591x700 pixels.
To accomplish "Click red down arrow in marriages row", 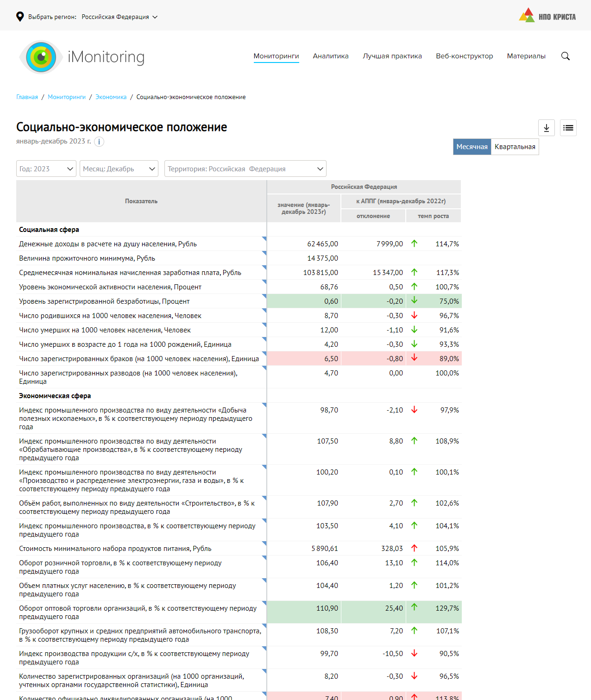I will point(414,358).
